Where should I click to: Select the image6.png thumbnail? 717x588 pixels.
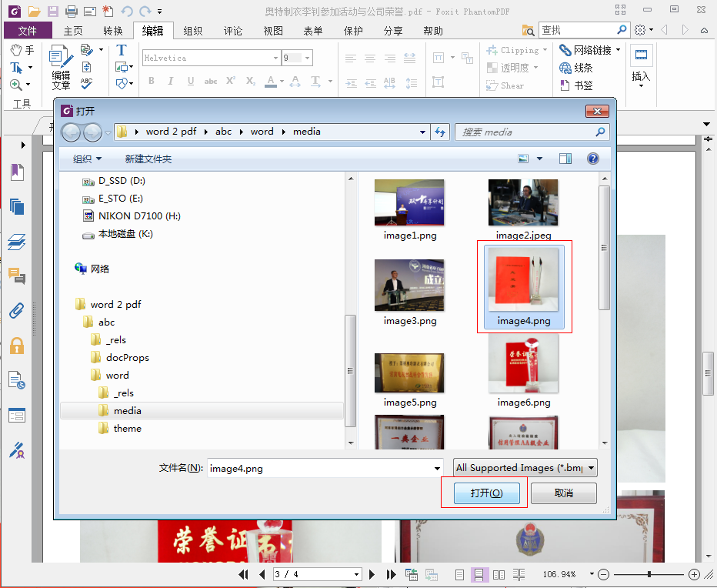(524, 369)
